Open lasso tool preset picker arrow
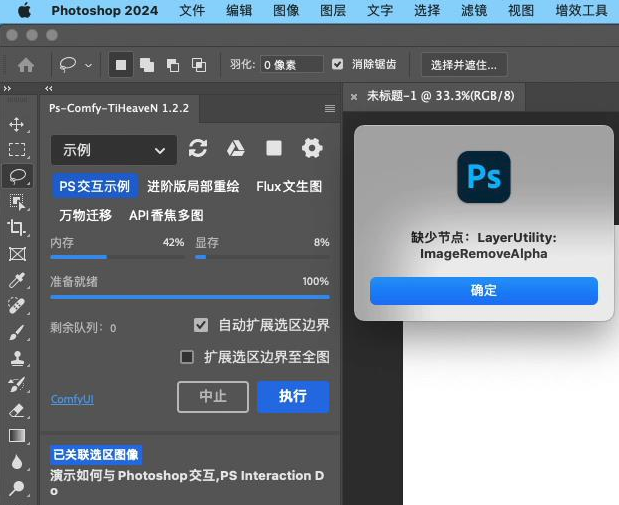The width and height of the screenshot is (619, 505). point(88,66)
